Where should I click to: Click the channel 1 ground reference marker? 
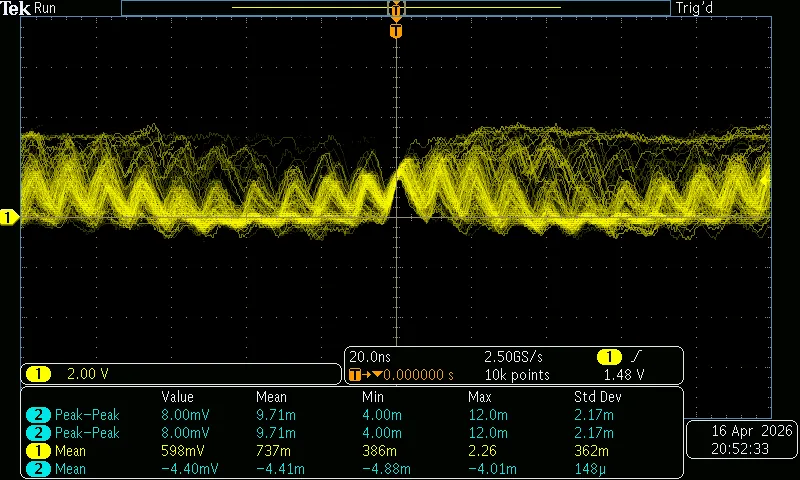point(9,217)
